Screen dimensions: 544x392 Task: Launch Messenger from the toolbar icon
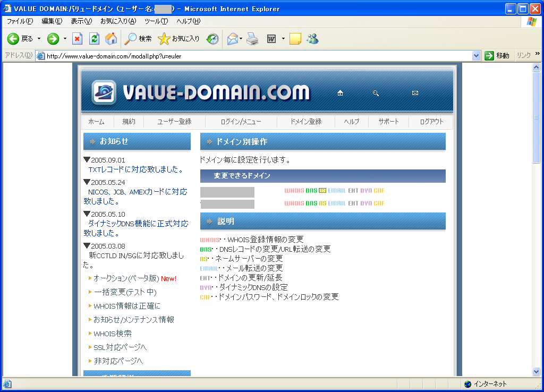[x=312, y=39]
